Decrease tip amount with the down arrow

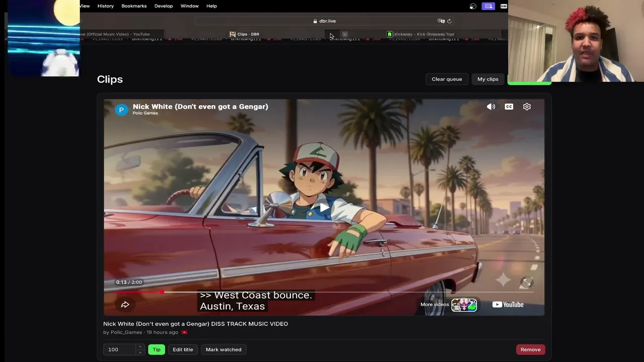coord(140,352)
